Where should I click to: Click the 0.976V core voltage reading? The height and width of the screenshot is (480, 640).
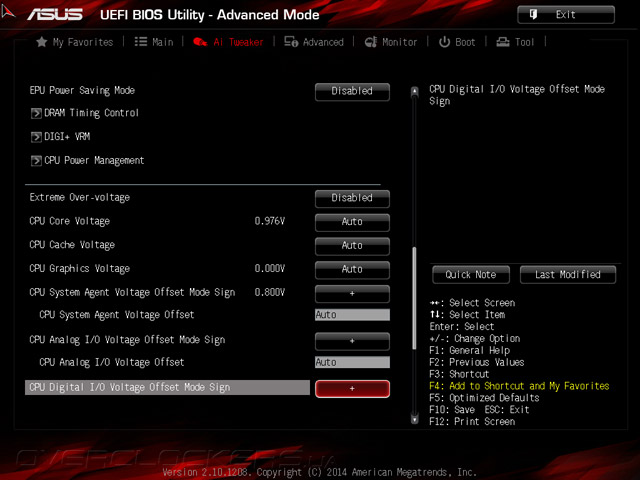click(270, 221)
